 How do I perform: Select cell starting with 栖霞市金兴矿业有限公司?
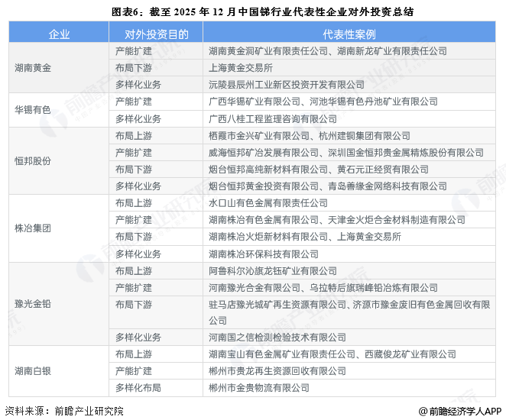(349, 136)
